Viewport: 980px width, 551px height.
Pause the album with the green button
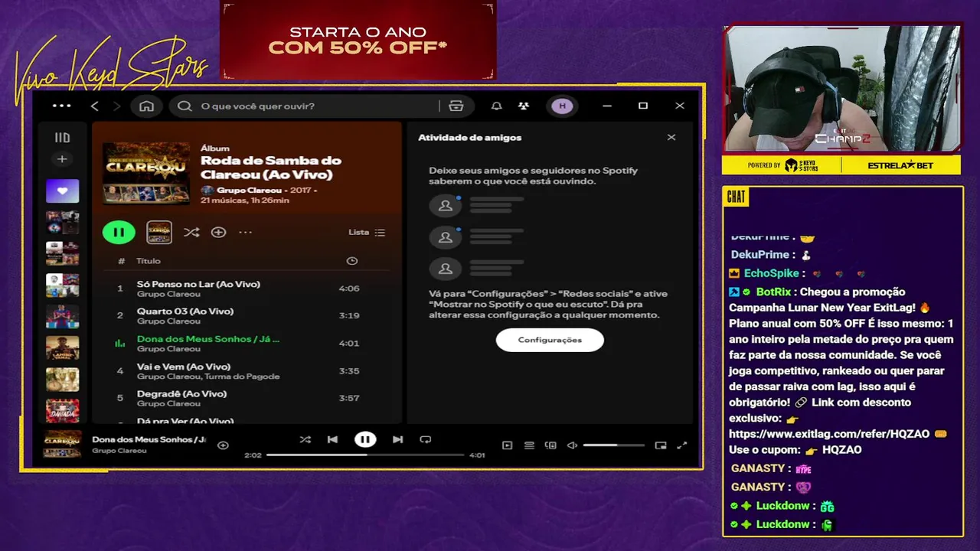click(x=119, y=232)
